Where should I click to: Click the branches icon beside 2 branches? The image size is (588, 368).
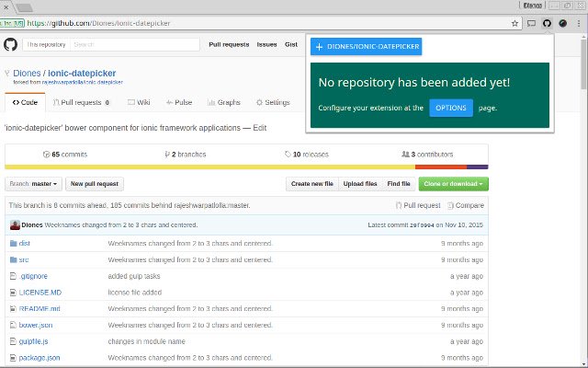pos(167,155)
